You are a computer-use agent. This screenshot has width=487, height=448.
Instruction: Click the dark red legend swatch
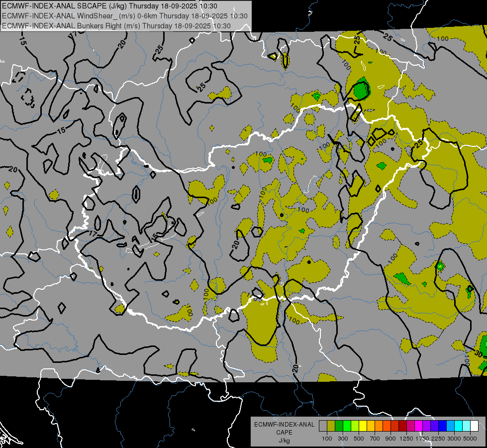point(402,426)
